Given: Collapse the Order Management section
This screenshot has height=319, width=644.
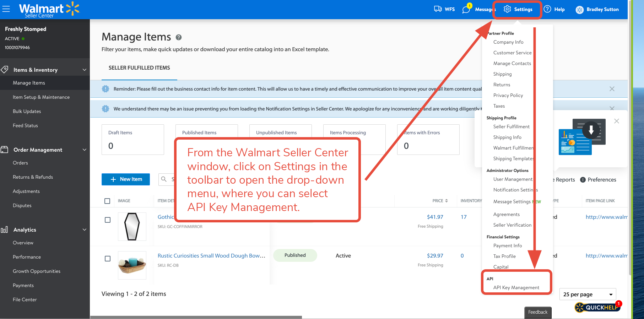Looking at the screenshot, I should coord(85,150).
